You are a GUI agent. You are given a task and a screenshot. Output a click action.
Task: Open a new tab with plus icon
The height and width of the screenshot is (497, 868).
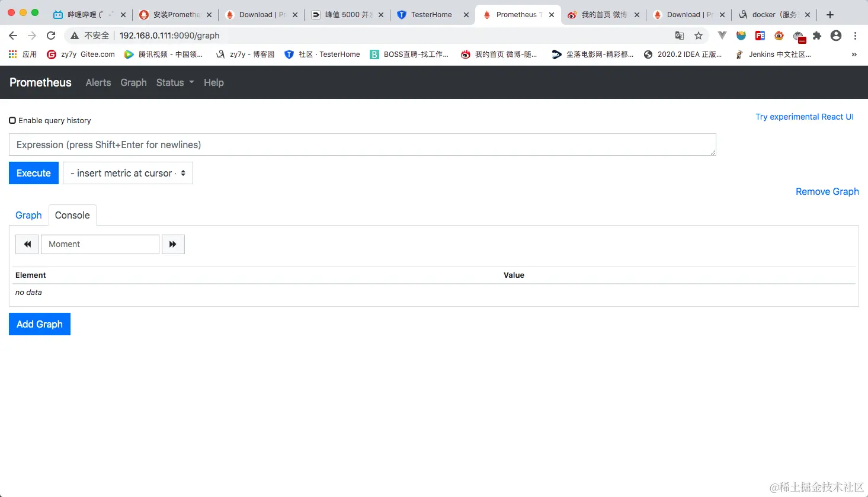830,15
